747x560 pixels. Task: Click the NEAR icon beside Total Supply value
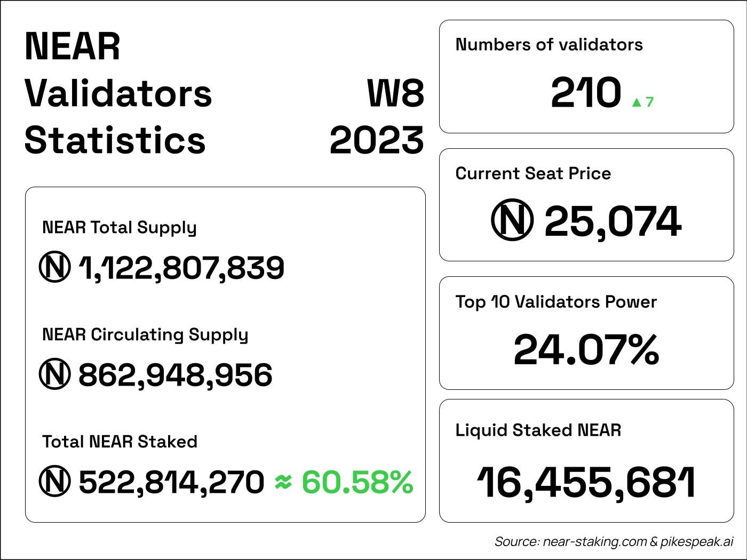[x=54, y=267]
